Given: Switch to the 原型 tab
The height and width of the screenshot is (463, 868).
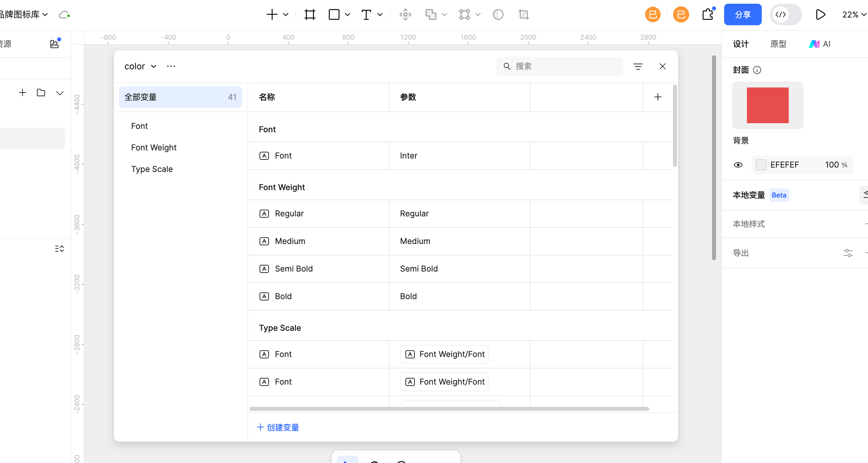Looking at the screenshot, I should pyautogui.click(x=778, y=44).
